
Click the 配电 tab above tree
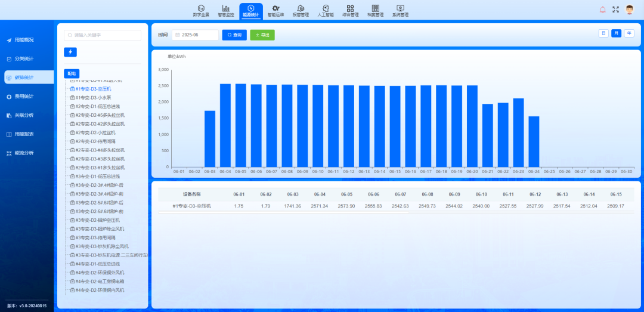click(x=72, y=73)
